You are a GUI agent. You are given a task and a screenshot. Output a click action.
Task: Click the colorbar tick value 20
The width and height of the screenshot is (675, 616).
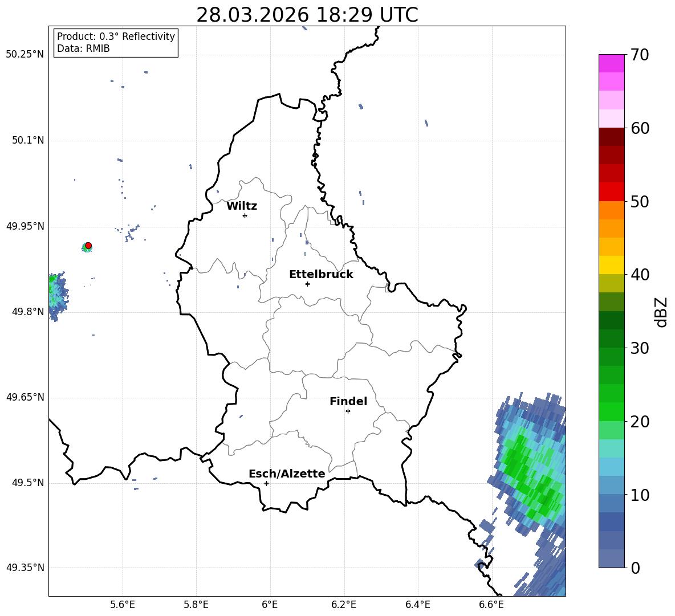(x=640, y=422)
